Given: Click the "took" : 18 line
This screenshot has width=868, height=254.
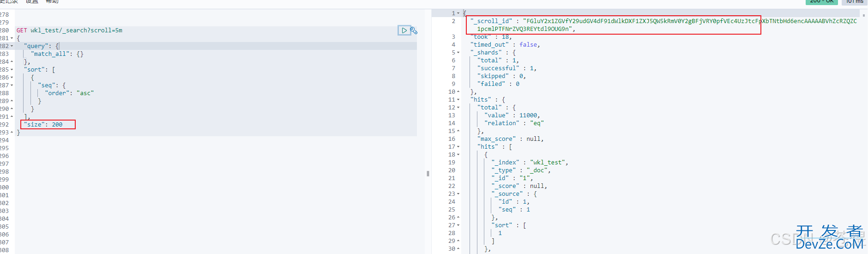Looking at the screenshot, I should click(x=491, y=37).
